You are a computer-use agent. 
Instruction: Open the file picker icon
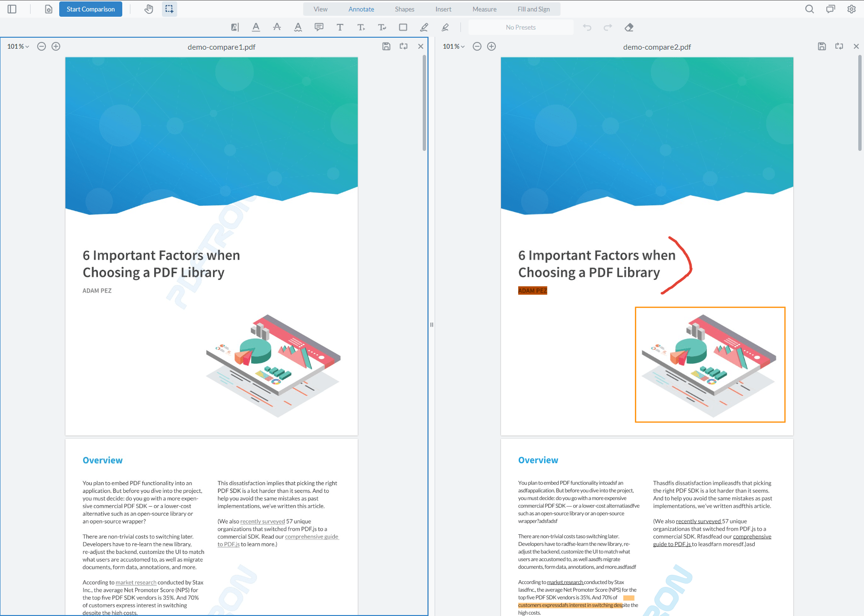coord(48,9)
